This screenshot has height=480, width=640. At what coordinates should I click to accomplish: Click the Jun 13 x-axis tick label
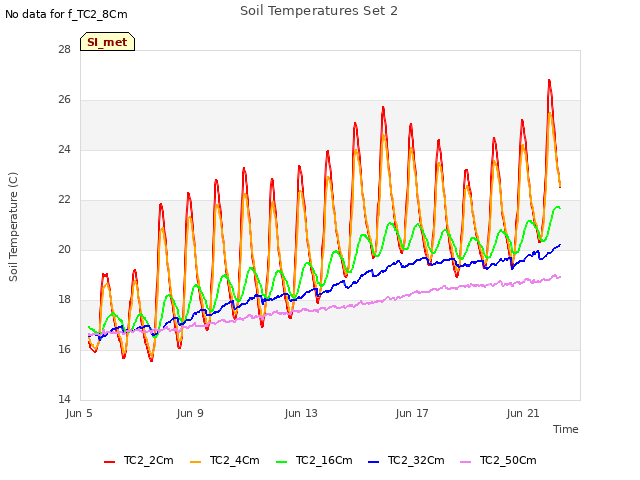point(301,413)
